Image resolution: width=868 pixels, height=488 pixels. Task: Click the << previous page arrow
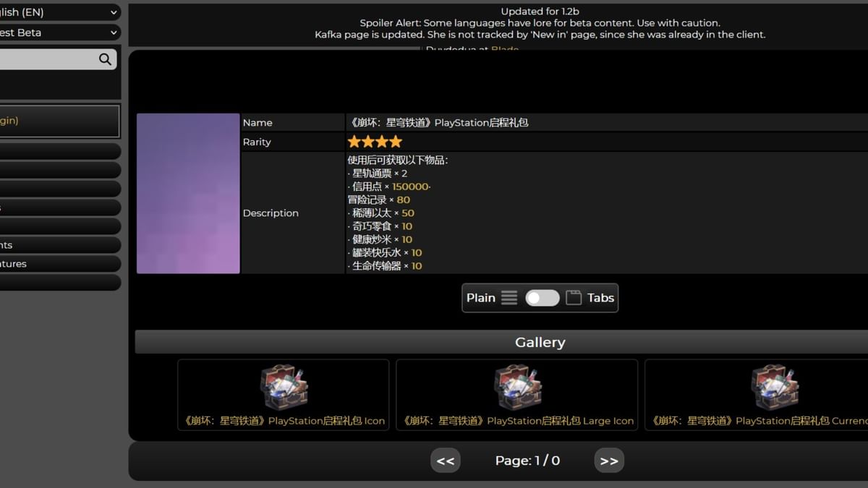[x=445, y=460]
